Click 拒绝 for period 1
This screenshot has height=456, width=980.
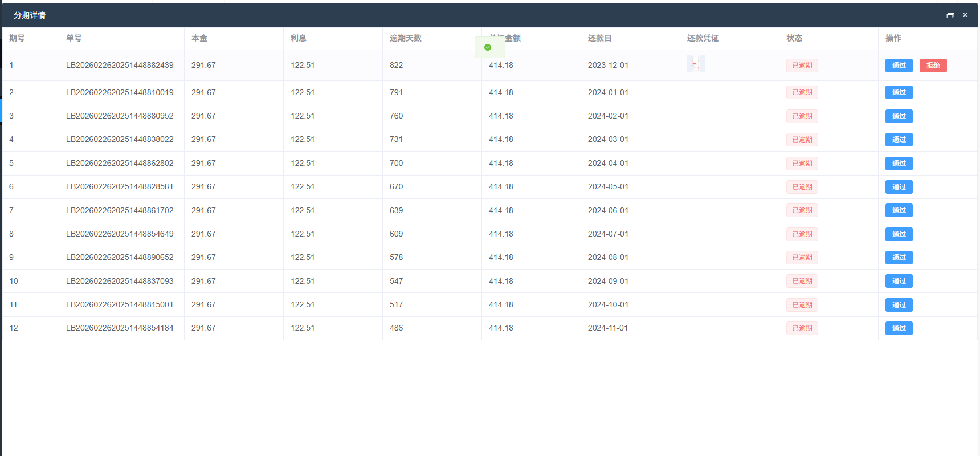coord(933,66)
